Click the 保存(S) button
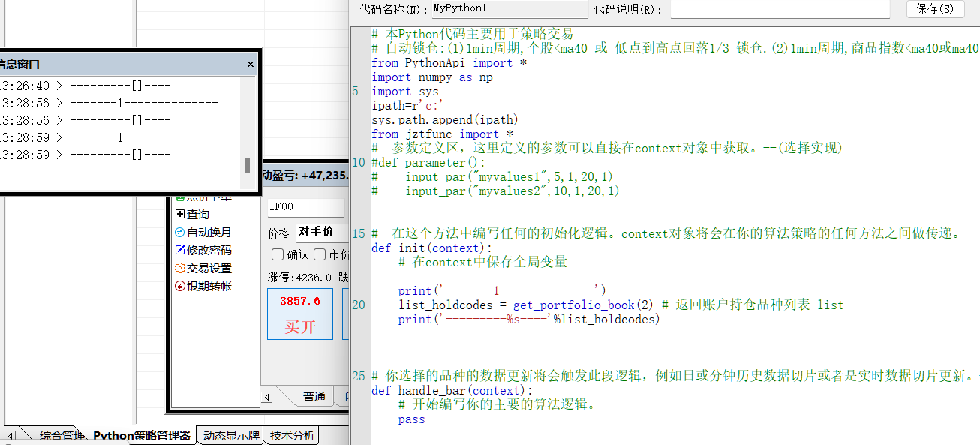 coord(936,9)
